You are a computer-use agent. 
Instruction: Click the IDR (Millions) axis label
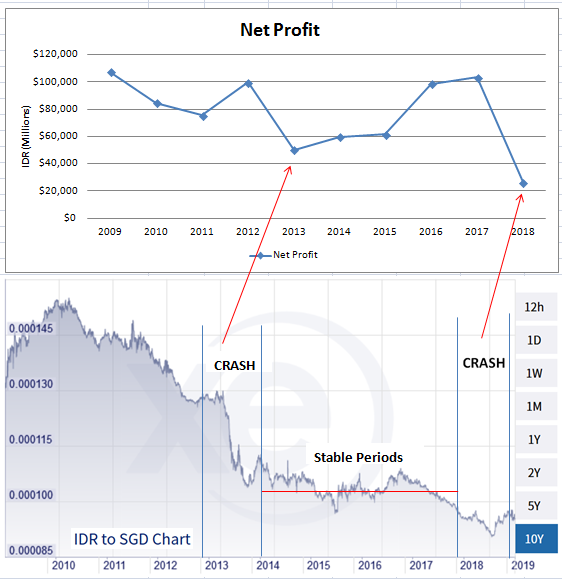coord(25,137)
